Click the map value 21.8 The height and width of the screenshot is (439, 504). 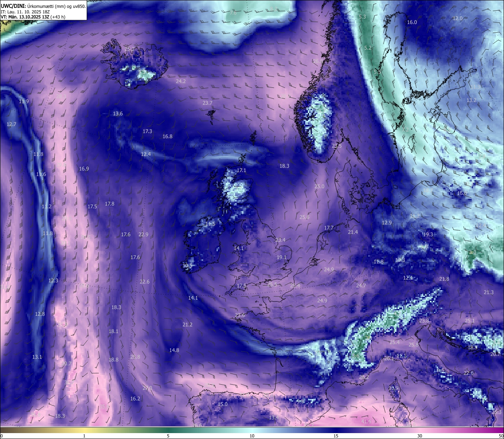click(444, 279)
